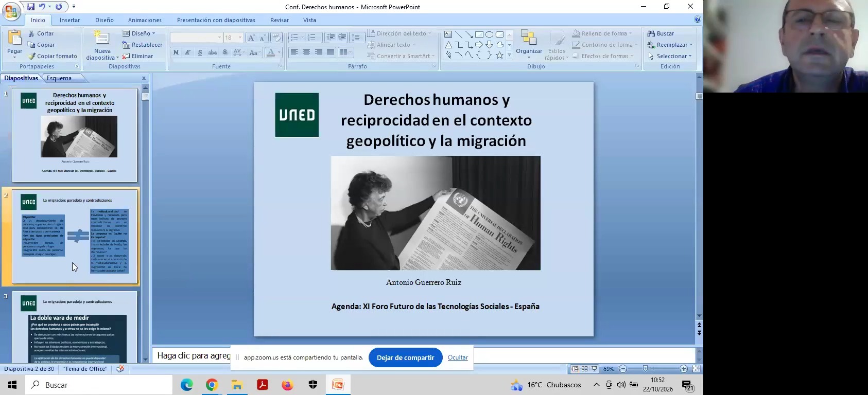Open Adobe Acrobat from the taskbar

pos(262,385)
